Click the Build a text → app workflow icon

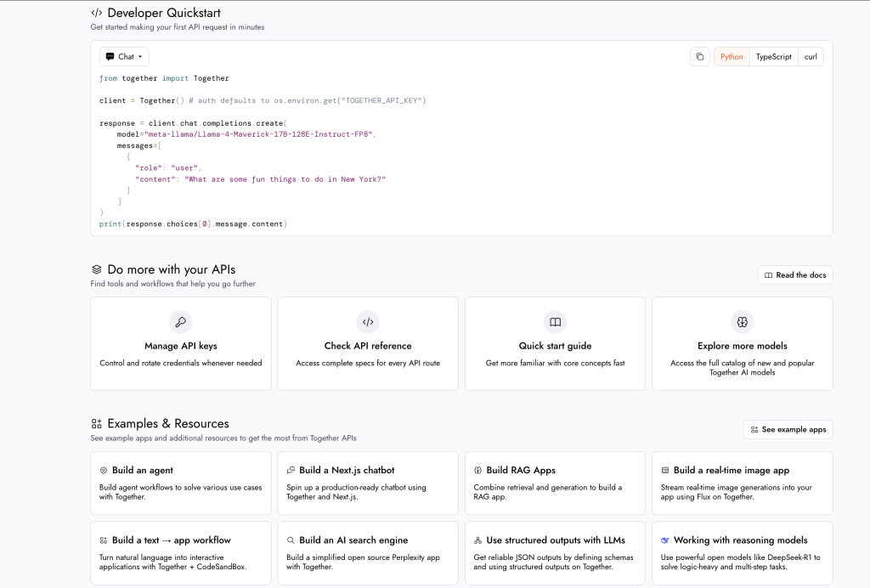click(103, 540)
